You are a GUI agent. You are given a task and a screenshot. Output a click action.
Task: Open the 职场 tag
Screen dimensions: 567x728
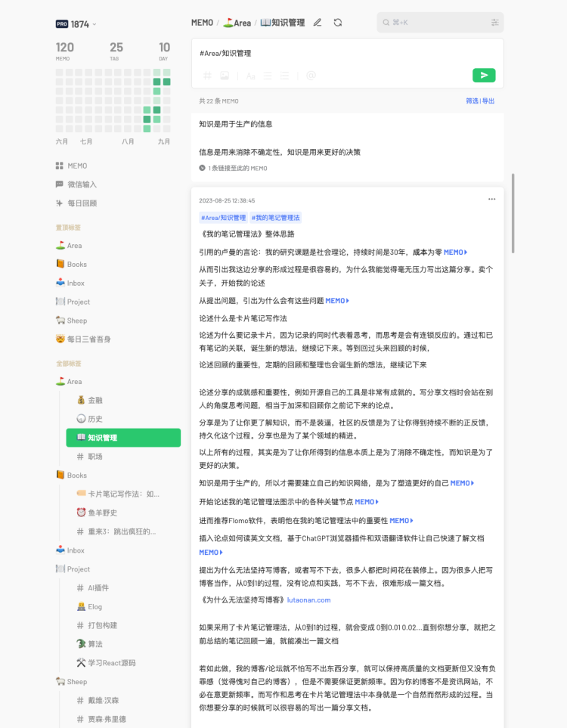click(90, 457)
